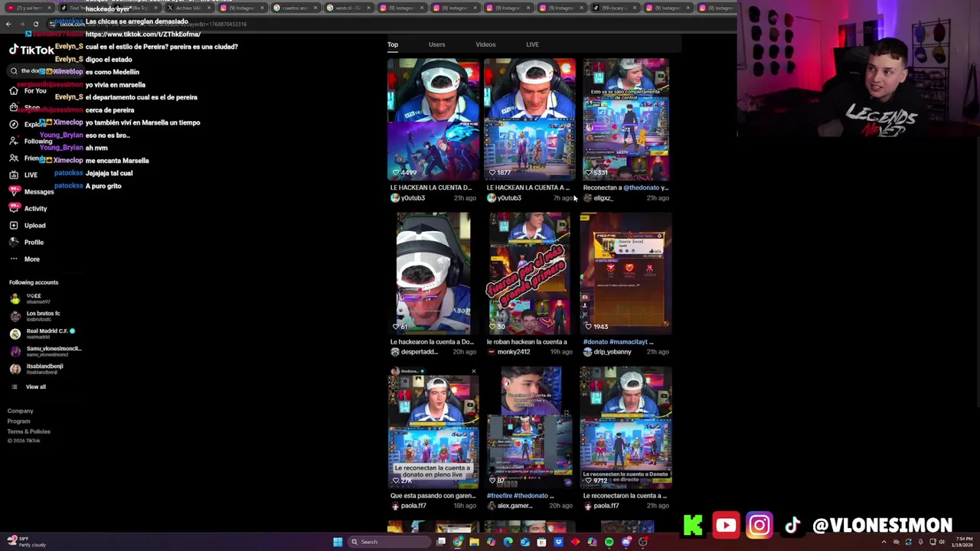Open Profile from the sidebar avatar
Image resolution: width=980 pixels, height=551 pixels.
coord(26,242)
